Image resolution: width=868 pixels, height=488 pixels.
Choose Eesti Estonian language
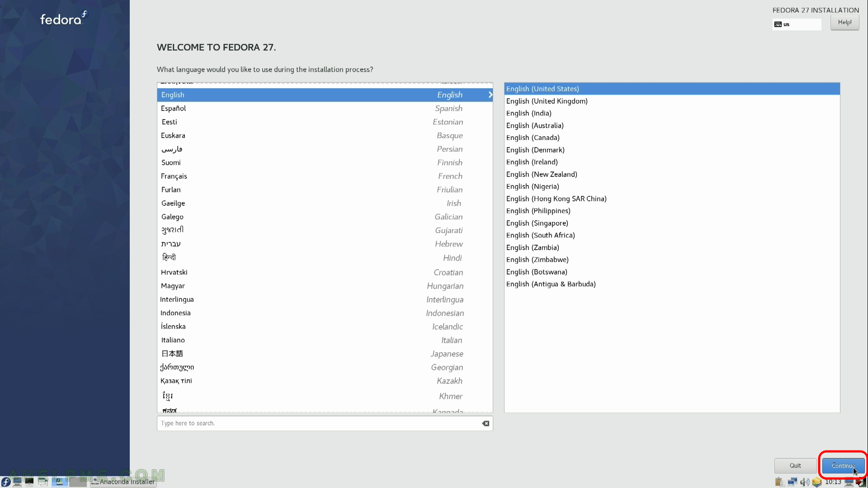[x=325, y=122]
